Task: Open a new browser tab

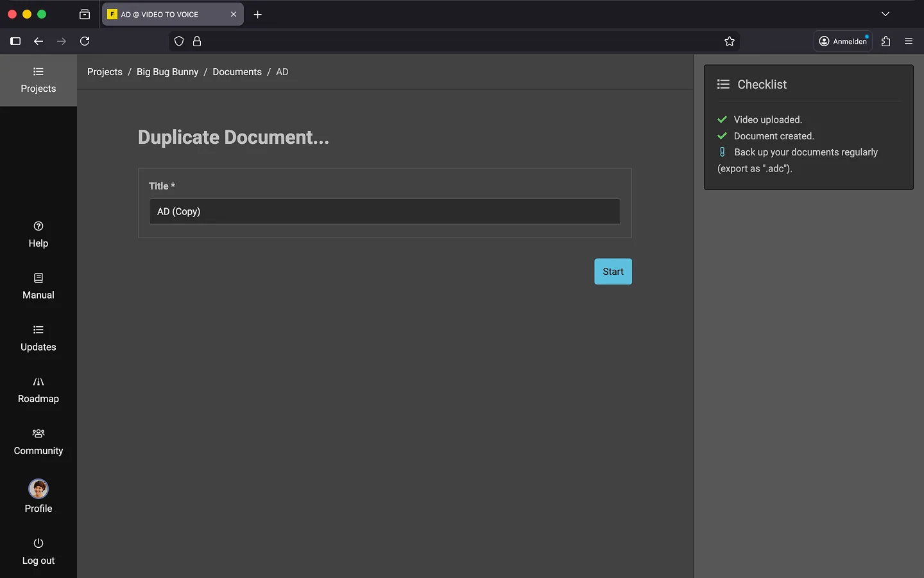Action: click(258, 14)
